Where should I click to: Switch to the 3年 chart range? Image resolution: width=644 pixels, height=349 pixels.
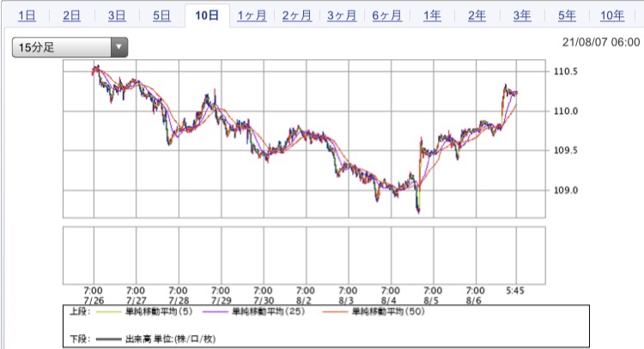522,16
